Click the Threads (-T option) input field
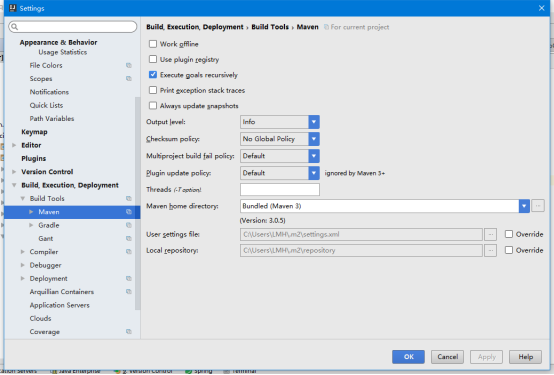The width and height of the screenshot is (554, 375). coord(280,189)
